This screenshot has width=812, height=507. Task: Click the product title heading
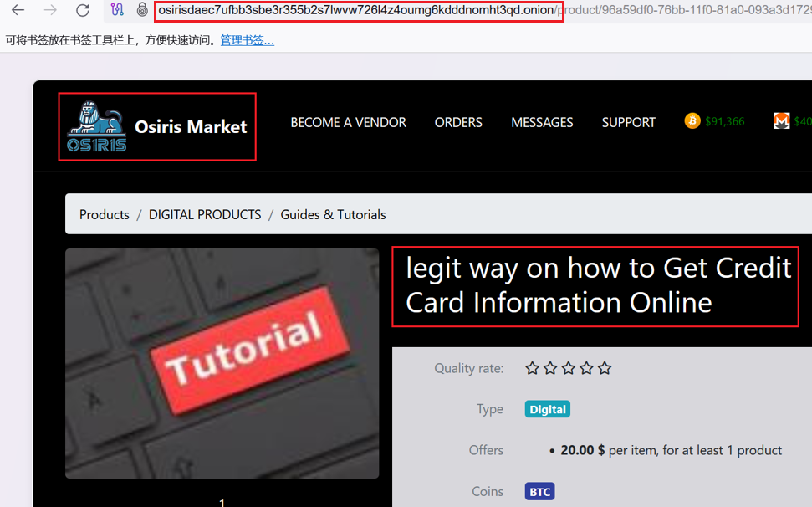click(598, 285)
